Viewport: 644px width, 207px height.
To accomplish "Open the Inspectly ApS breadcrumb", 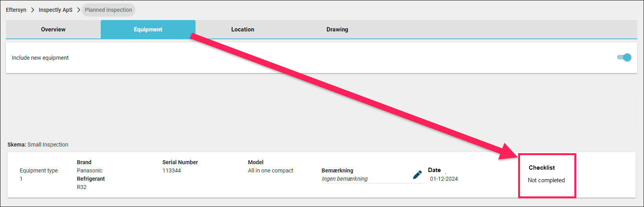I will tap(55, 10).
